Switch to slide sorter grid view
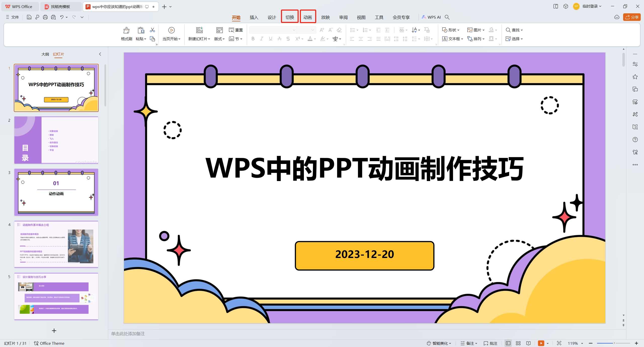The width and height of the screenshot is (644, 347). click(x=518, y=343)
